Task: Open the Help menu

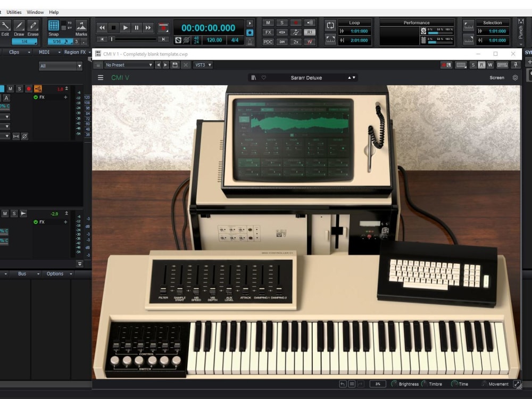Action: (54, 12)
